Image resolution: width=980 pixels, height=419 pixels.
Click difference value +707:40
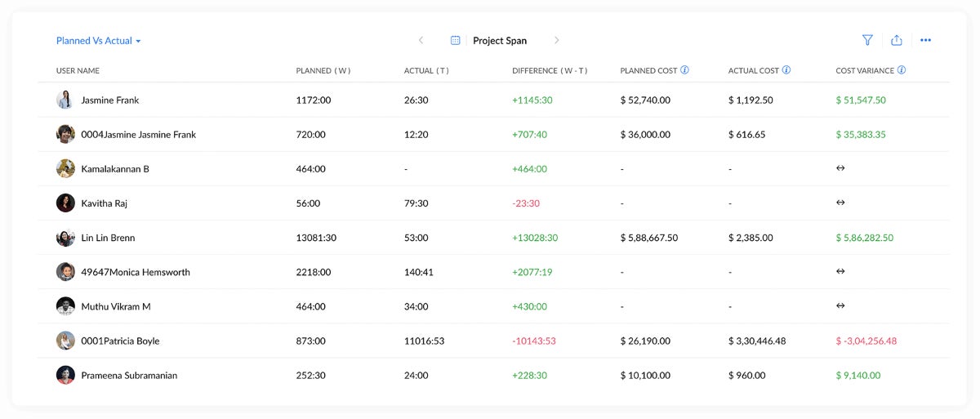pyautogui.click(x=530, y=135)
